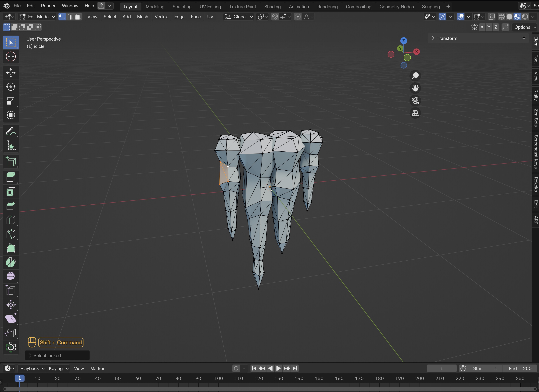Choose the Extrude Region tool
The width and height of the screenshot is (539, 392).
point(11,177)
